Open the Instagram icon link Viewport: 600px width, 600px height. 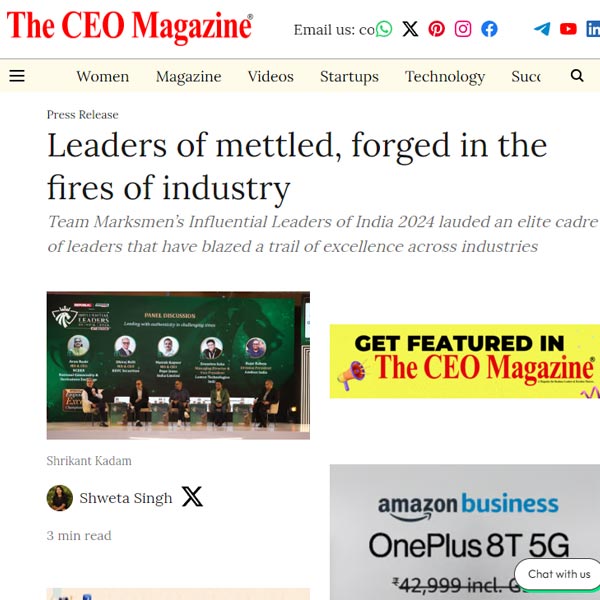pyautogui.click(x=463, y=29)
